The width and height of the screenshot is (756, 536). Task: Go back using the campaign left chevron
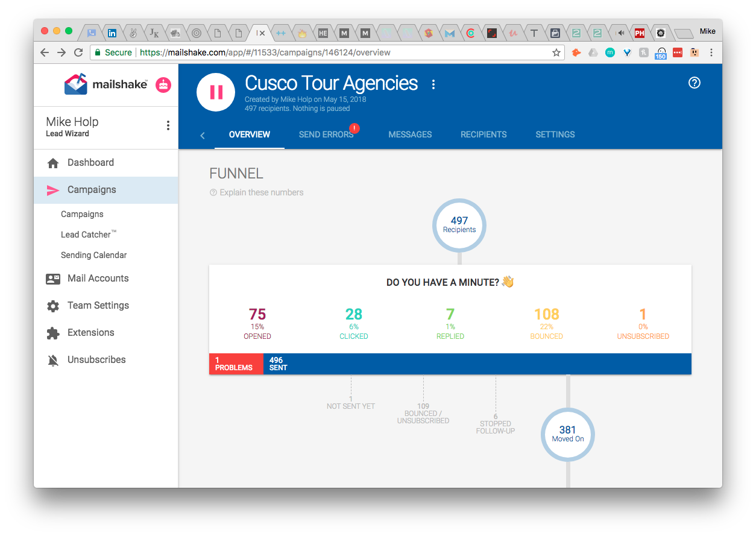tap(203, 135)
